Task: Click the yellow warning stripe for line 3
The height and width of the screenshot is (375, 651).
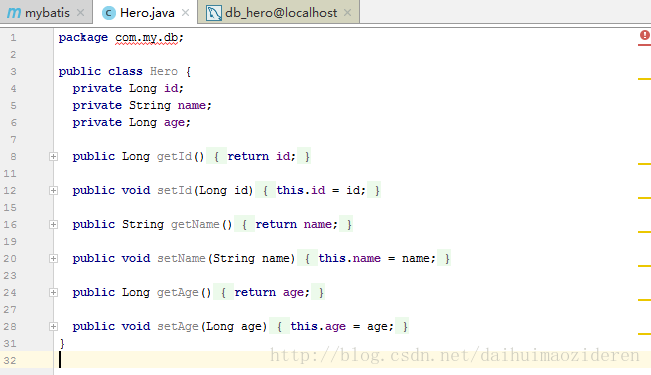Action: click(644, 78)
